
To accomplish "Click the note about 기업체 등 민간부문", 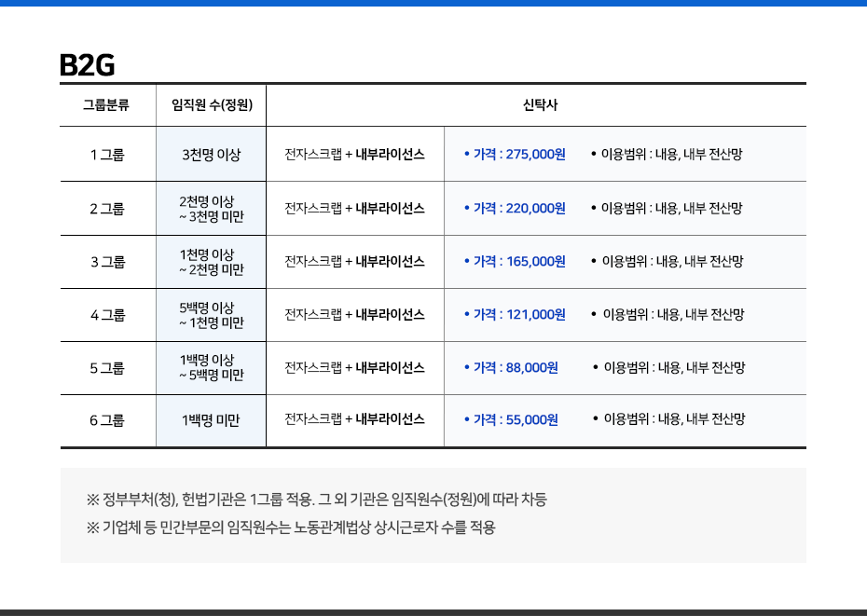I will point(291,527).
